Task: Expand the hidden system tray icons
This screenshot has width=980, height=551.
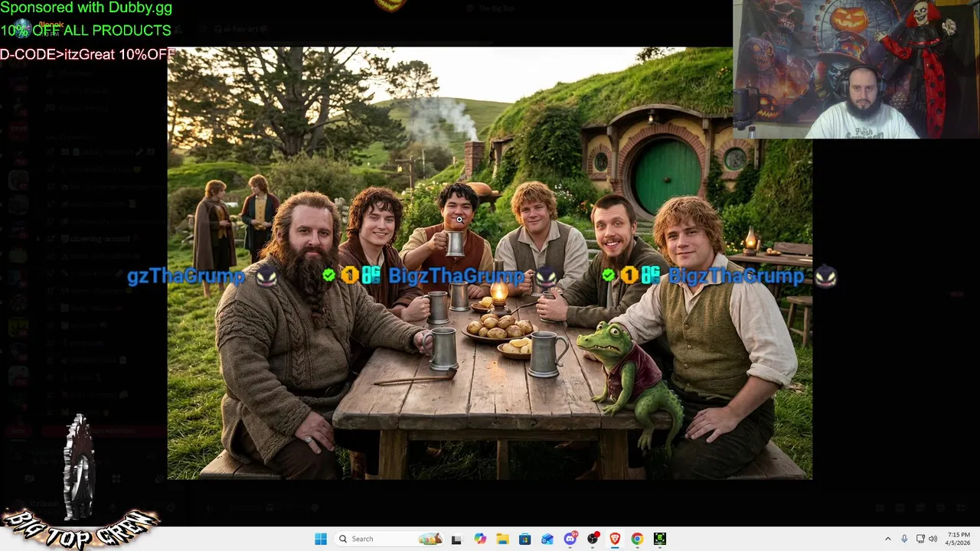Action: [888, 539]
